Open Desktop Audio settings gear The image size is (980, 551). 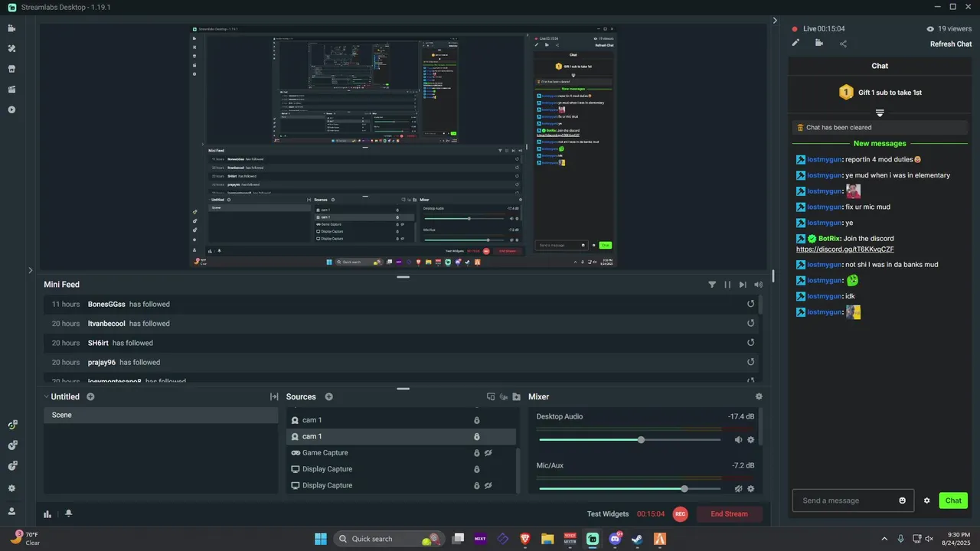(751, 440)
